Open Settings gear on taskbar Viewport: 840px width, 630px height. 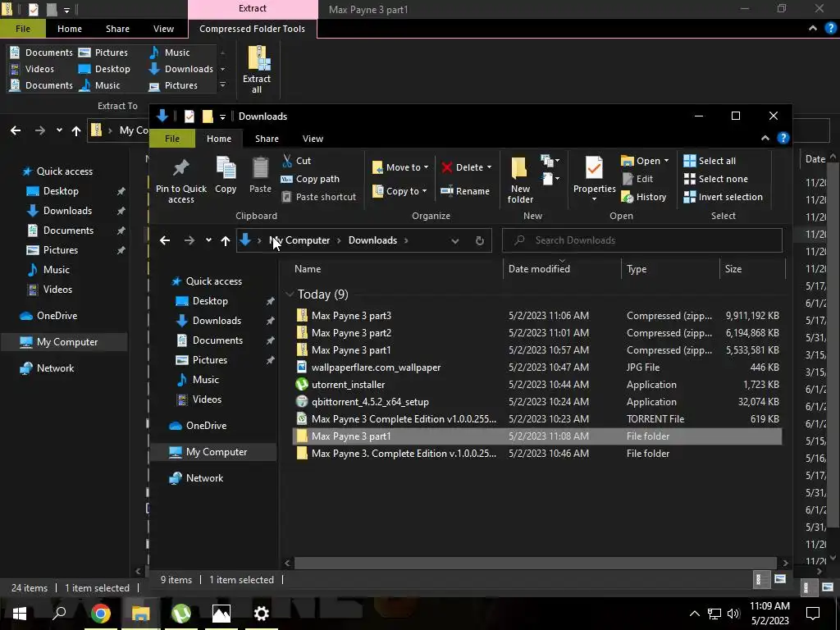click(262, 614)
